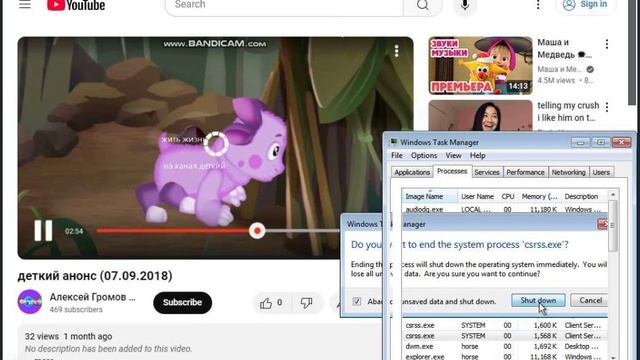Click the Windows Task Manager title bar icon

click(393, 142)
